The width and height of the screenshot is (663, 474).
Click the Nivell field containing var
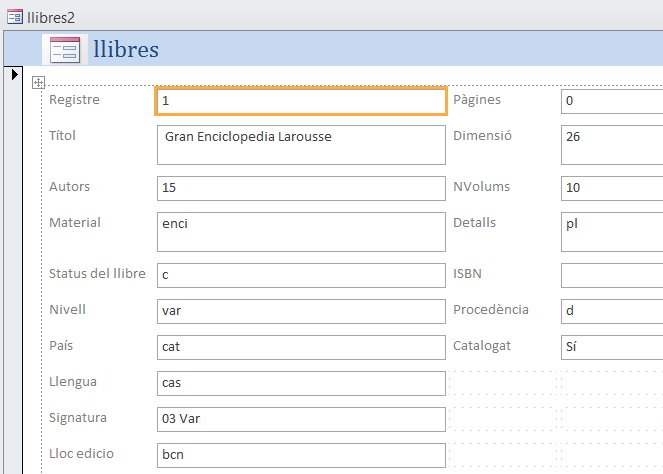tap(301, 311)
